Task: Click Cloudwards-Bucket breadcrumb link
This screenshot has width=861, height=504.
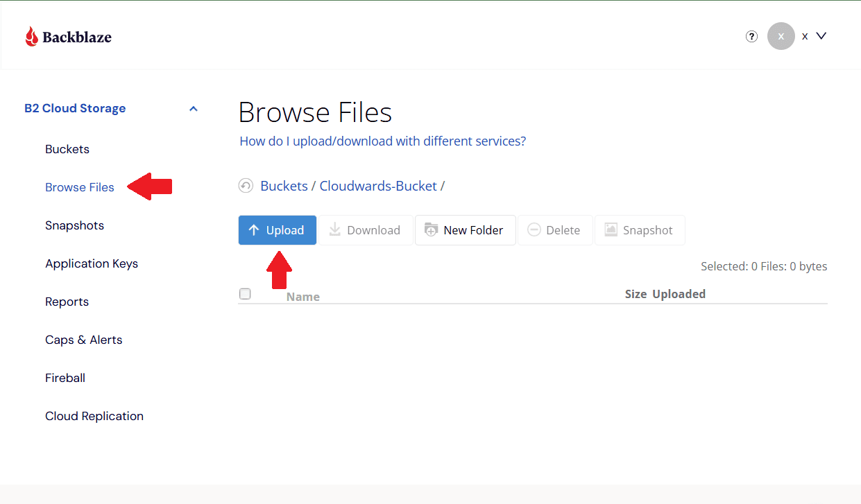Action: click(x=378, y=186)
